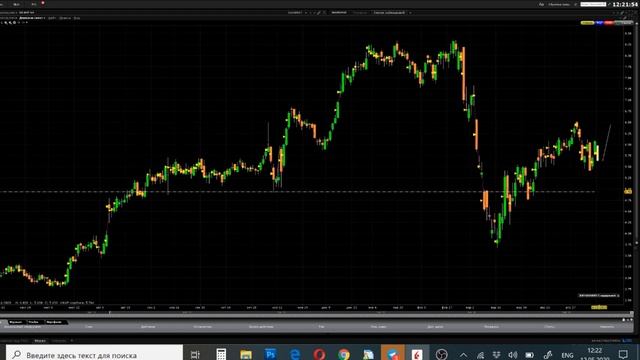640x360 pixels.
Task: Select the yellow highlighted date label on time axis
Action: 599,307
